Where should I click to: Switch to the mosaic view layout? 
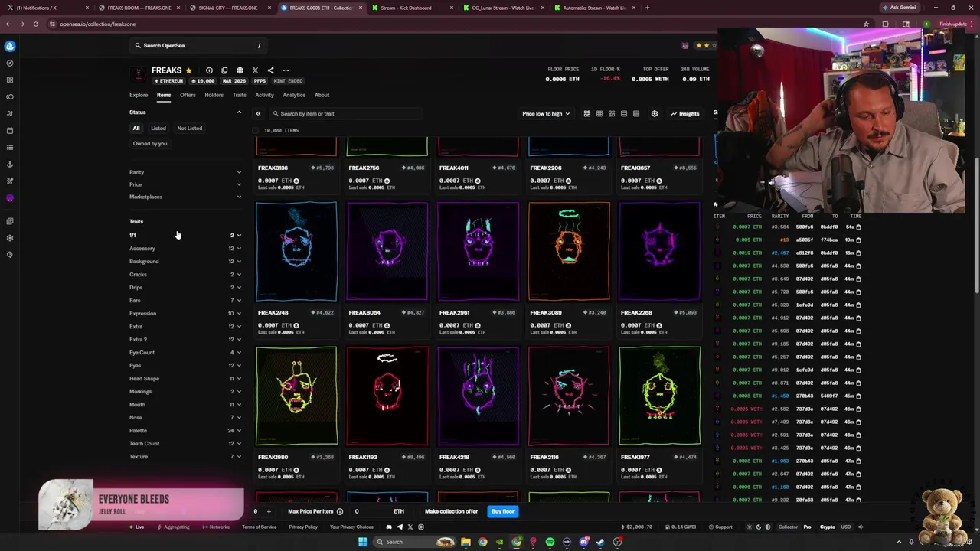[x=612, y=113]
